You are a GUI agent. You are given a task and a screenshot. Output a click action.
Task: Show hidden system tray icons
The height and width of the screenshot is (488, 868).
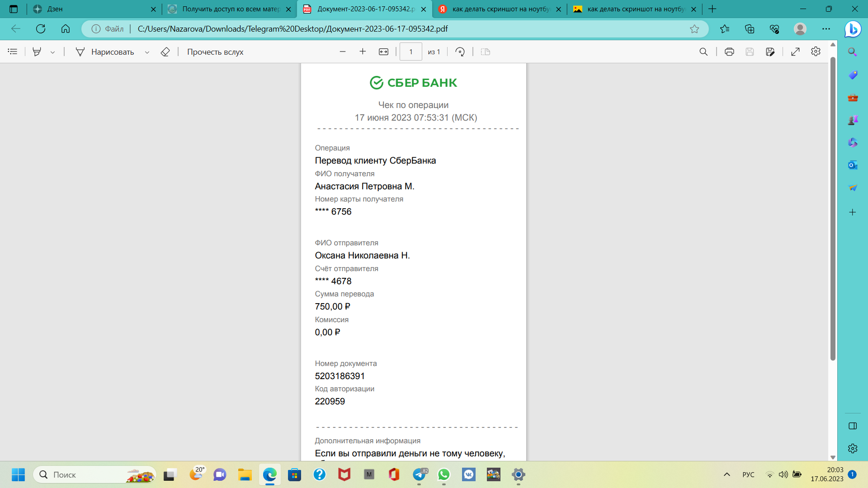point(727,474)
